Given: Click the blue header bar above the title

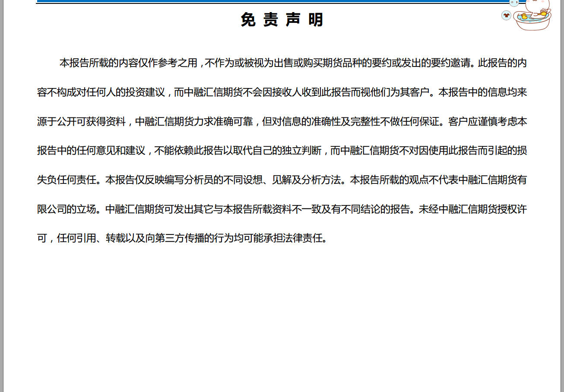Looking at the screenshot, I should (x=259, y=1).
